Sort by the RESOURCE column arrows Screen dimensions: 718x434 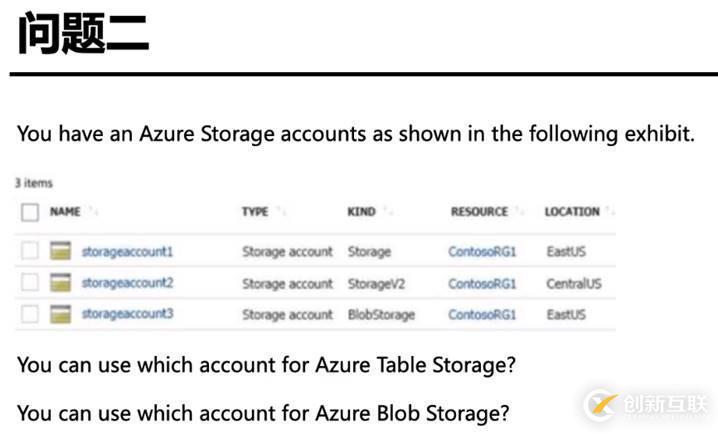pos(519,212)
